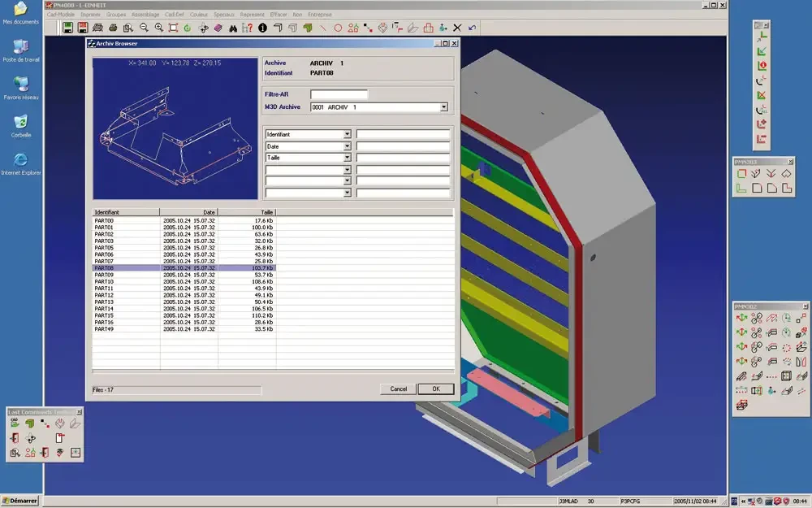Expand the M3D Archive dropdown
This screenshot has width=812, height=508.
444,107
